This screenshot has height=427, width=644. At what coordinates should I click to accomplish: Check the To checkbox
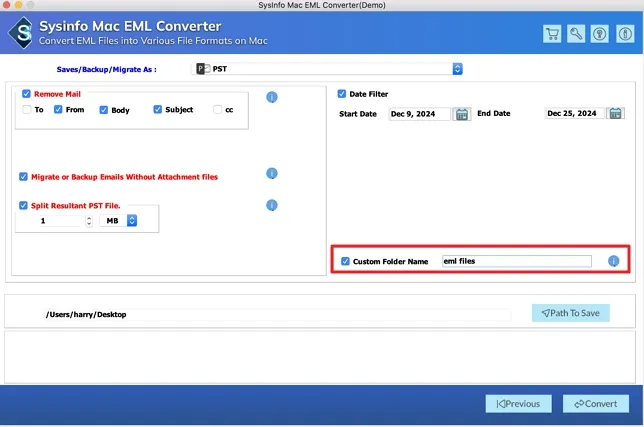tap(27, 110)
